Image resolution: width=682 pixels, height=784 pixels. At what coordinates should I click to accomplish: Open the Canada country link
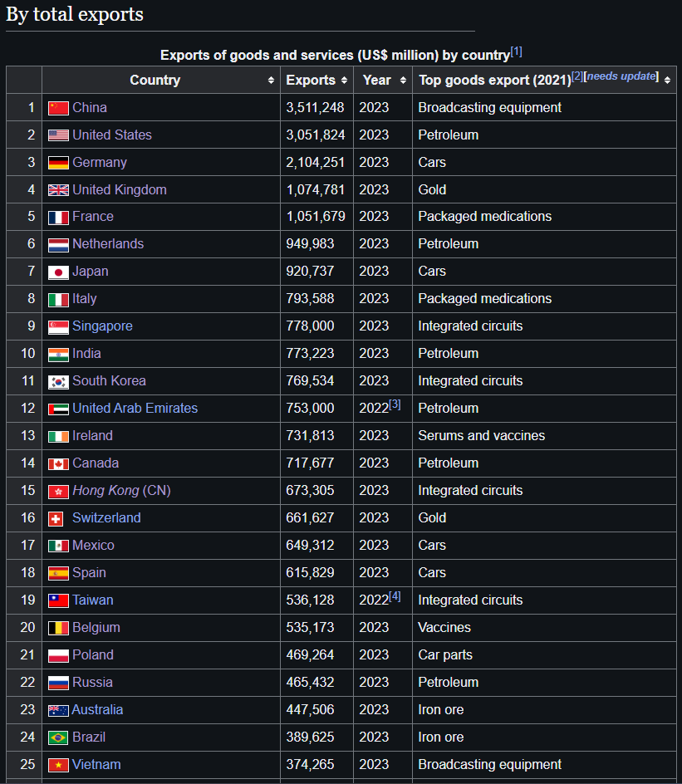(96, 463)
